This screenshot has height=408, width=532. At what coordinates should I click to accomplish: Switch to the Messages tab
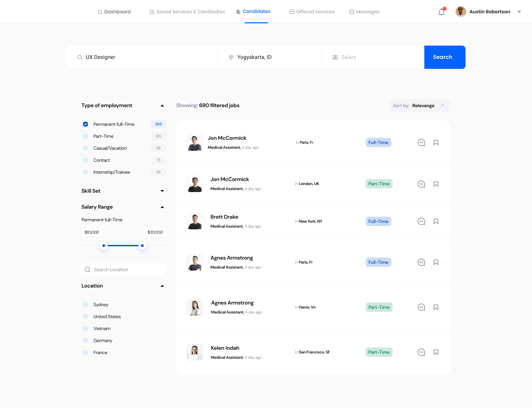364,12
